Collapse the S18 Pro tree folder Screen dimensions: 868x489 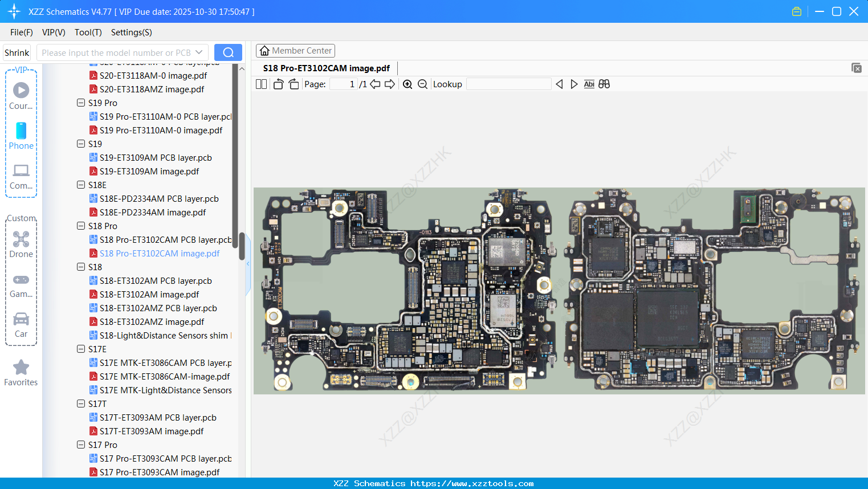click(81, 226)
